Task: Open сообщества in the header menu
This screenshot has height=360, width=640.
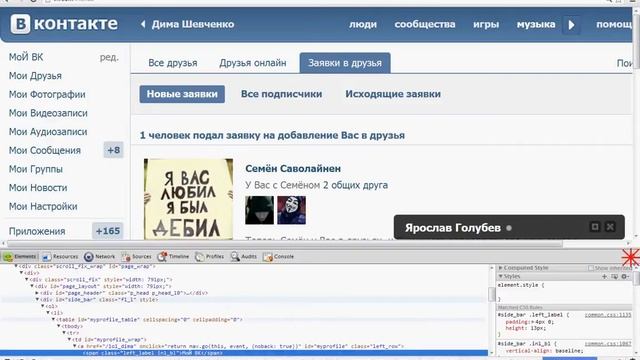Action: pos(424,24)
